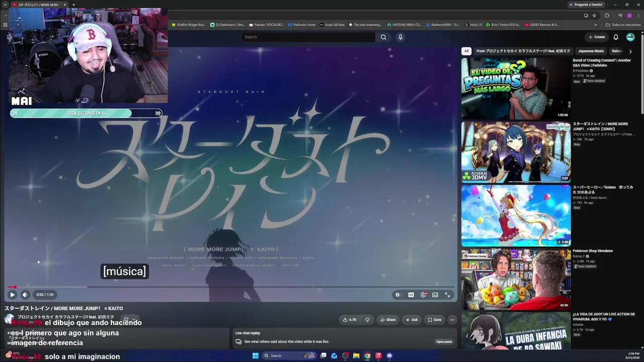Image resolution: width=644 pixels, height=362 pixels.
Task: Open the Windows Start menu
Action: 255,355
